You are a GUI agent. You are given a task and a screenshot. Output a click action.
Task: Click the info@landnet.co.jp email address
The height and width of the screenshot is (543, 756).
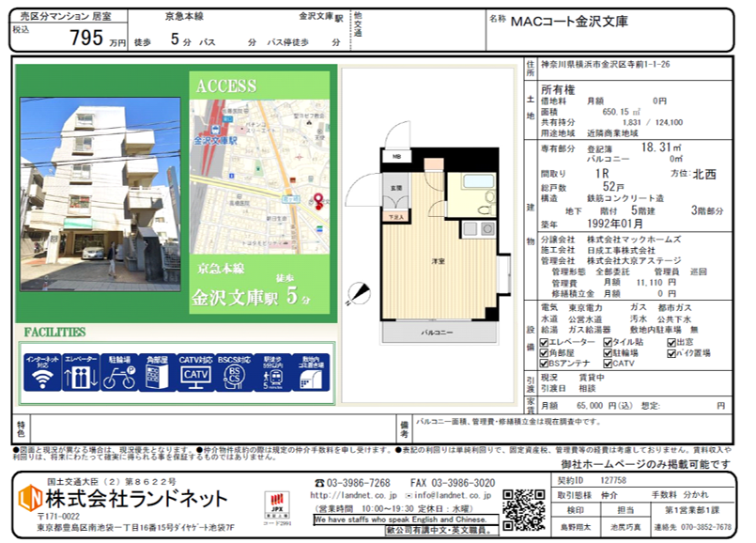[450, 494]
